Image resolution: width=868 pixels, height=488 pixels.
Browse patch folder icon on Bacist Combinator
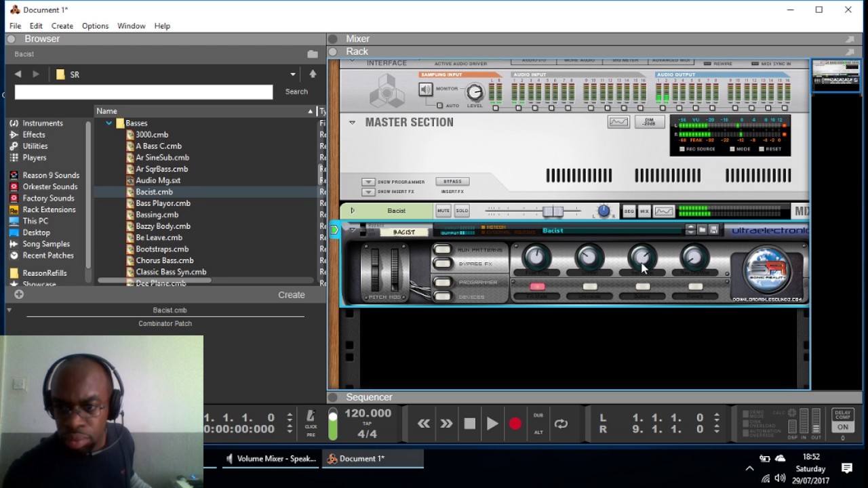[703, 230]
